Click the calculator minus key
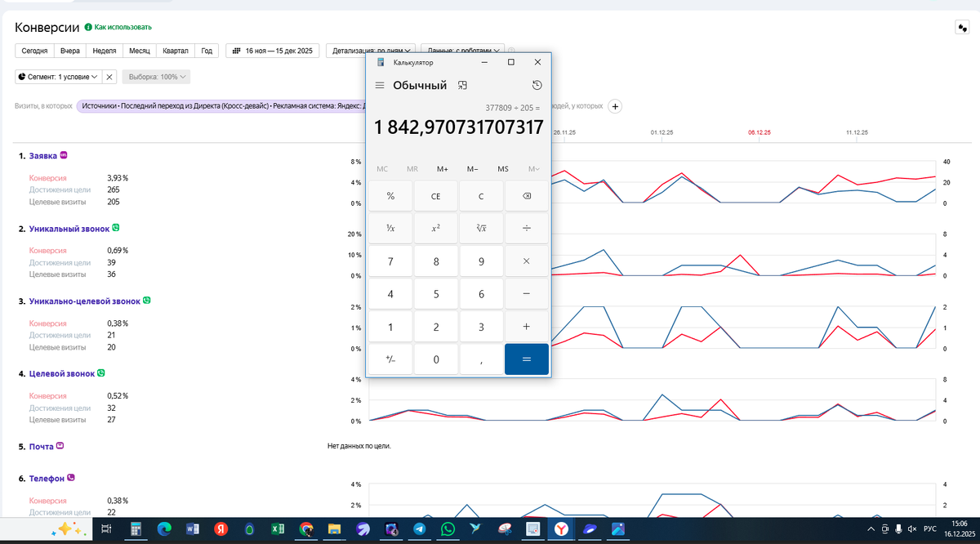980x544 pixels. click(x=527, y=294)
